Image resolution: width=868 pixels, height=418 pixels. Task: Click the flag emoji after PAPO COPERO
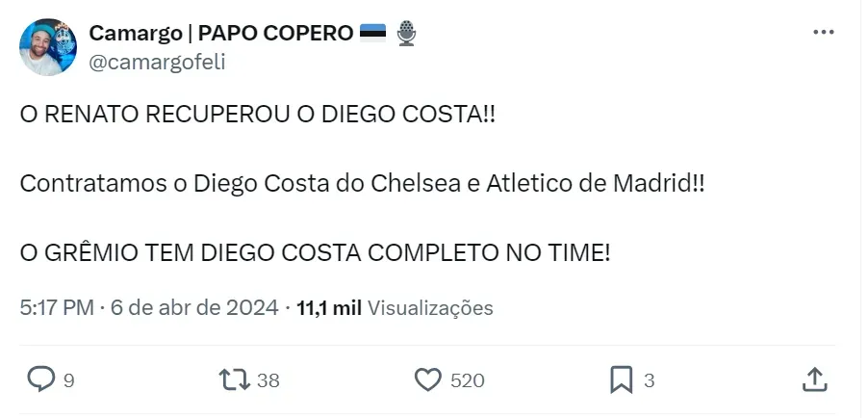[372, 34]
